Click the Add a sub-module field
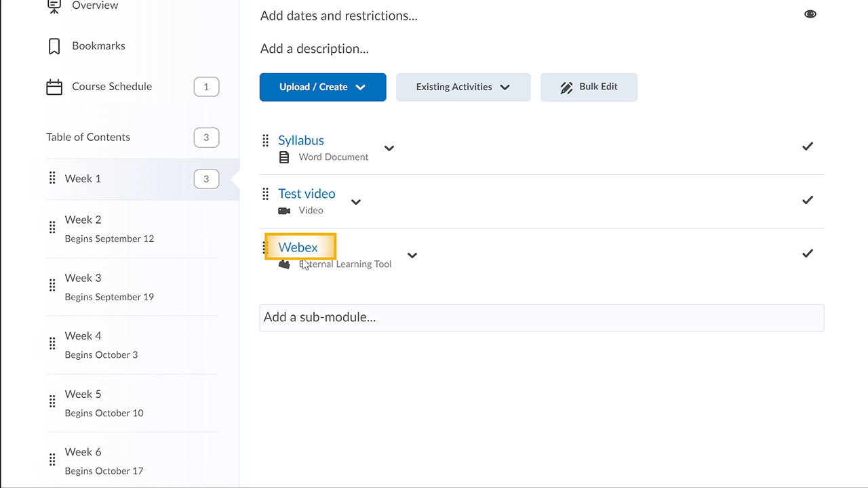The image size is (868, 488). pyautogui.click(x=542, y=317)
